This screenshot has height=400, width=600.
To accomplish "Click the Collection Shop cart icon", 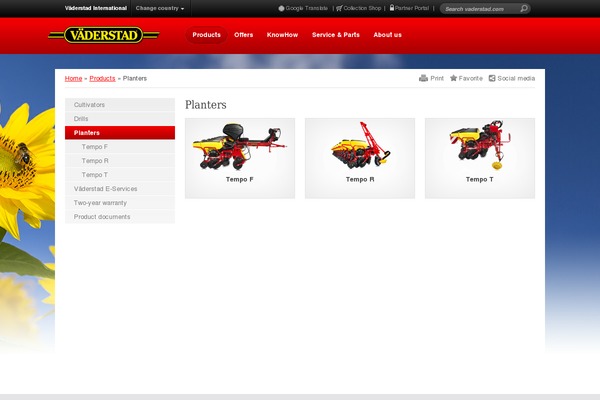I will [339, 8].
